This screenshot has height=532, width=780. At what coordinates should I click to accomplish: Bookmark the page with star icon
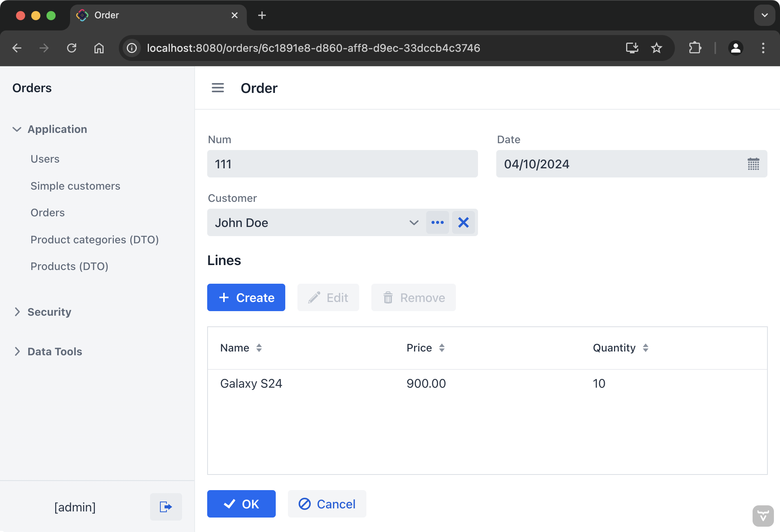tap(656, 48)
